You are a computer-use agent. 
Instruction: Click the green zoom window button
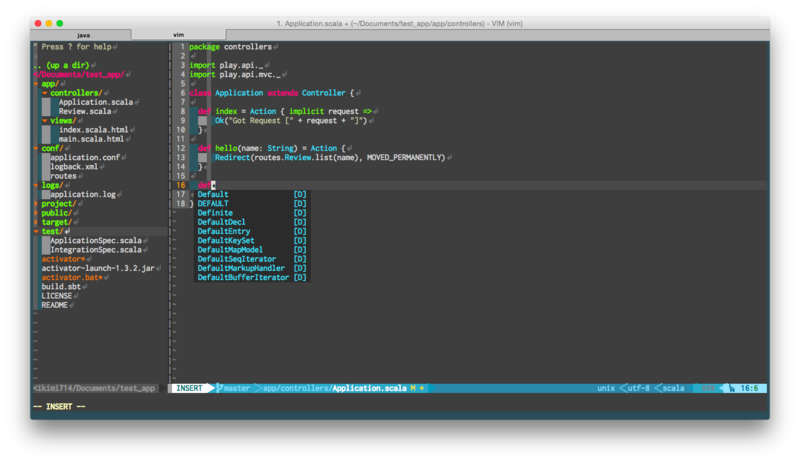60,23
